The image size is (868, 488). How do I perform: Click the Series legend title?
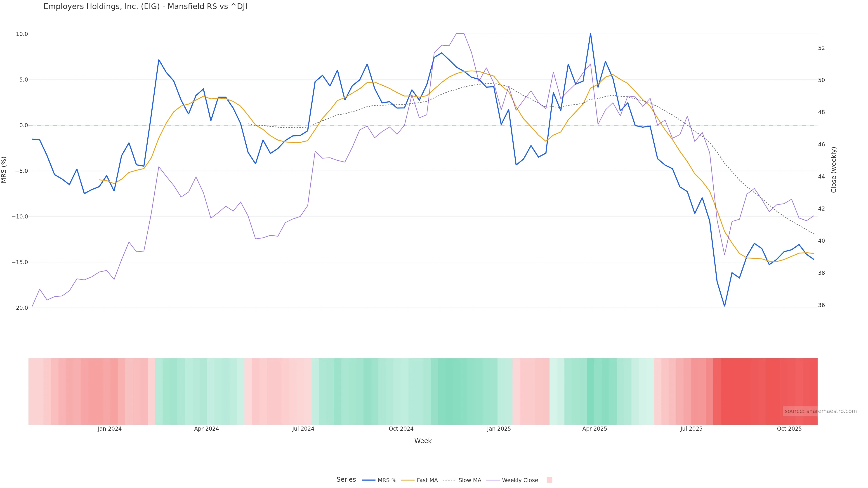tap(346, 480)
